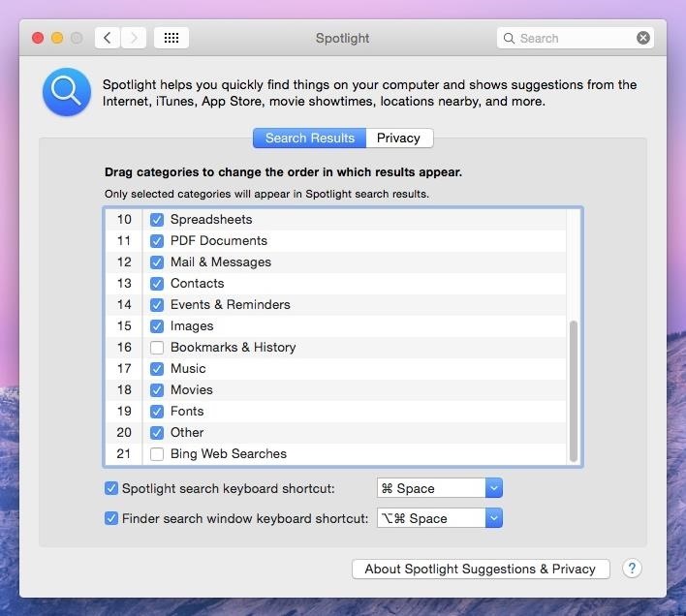Clear the search field with X icon
This screenshot has height=616, width=686.
[x=642, y=38]
